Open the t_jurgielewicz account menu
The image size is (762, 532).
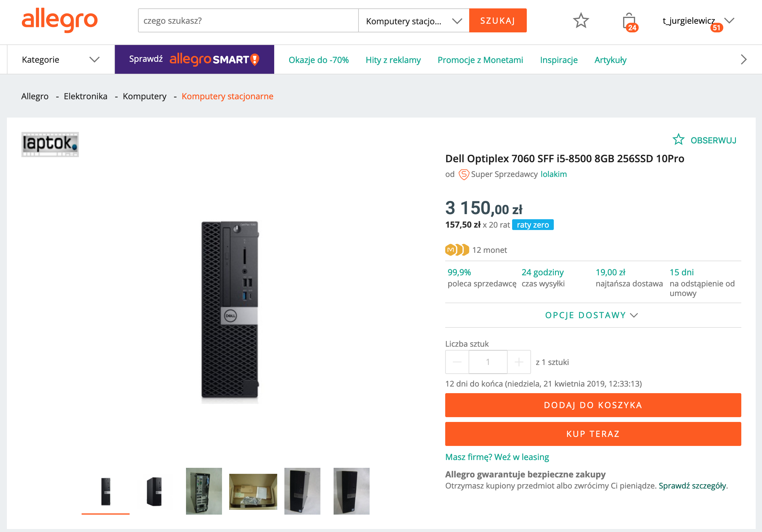point(697,21)
